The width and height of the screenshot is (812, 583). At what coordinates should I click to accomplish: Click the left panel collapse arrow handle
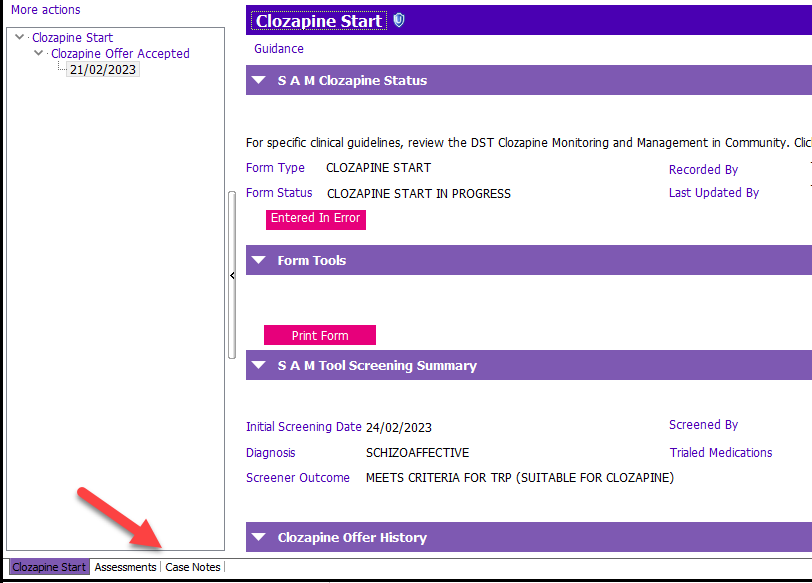click(x=232, y=275)
